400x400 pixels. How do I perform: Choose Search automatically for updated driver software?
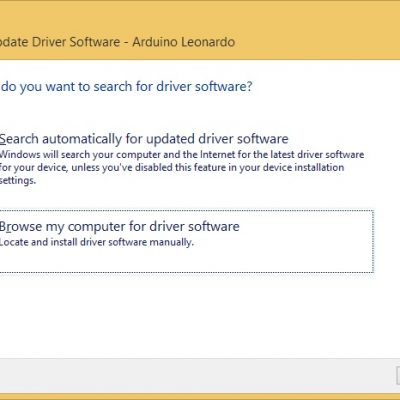[x=144, y=139]
